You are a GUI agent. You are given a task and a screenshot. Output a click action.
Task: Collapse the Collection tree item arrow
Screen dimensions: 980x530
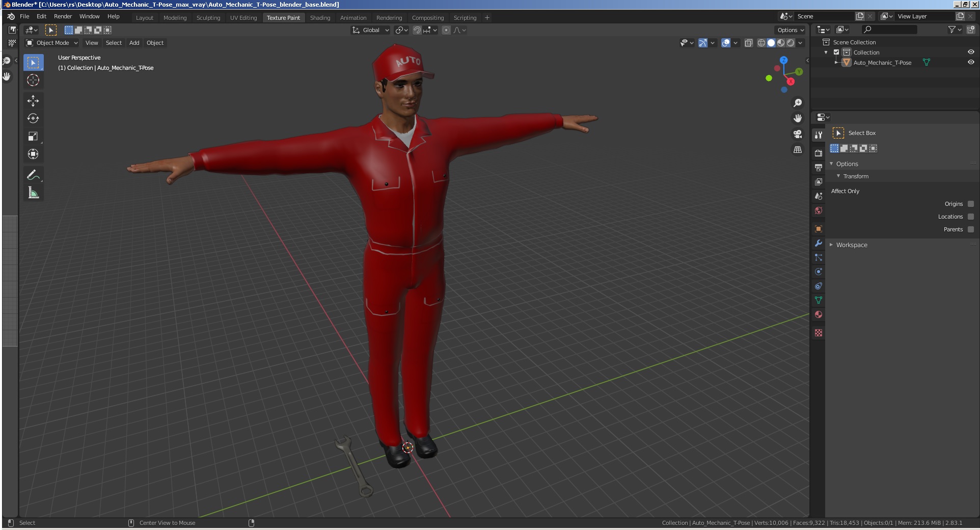[826, 52]
